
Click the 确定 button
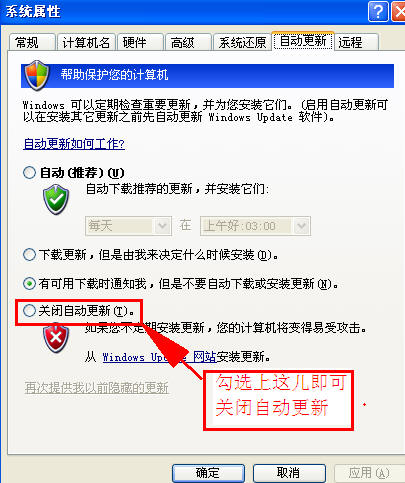pos(208,473)
